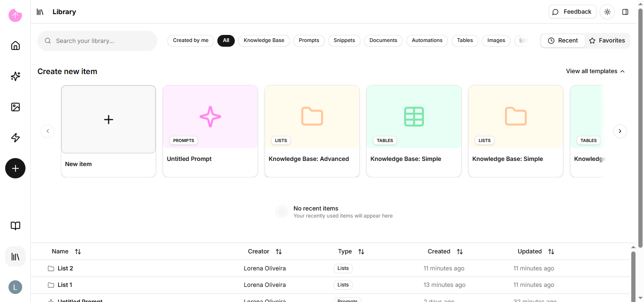The width and height of the screenshot is (644, 302).
Task: Open the List 2 item
Action: point(65,268)
